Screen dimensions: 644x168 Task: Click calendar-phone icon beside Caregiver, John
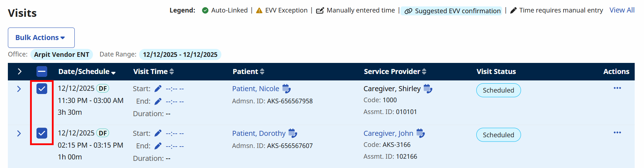click(x=421, y=133)
